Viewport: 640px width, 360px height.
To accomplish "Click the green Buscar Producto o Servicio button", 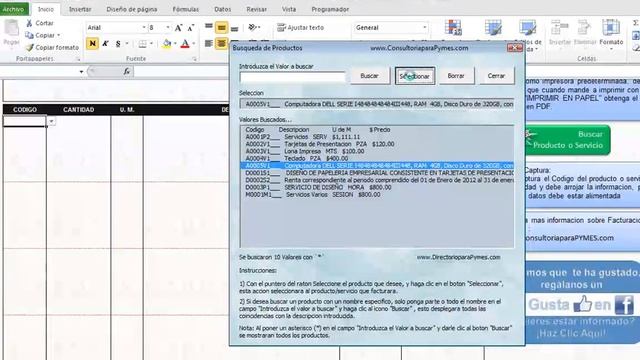I will click(x=568, y=140).
